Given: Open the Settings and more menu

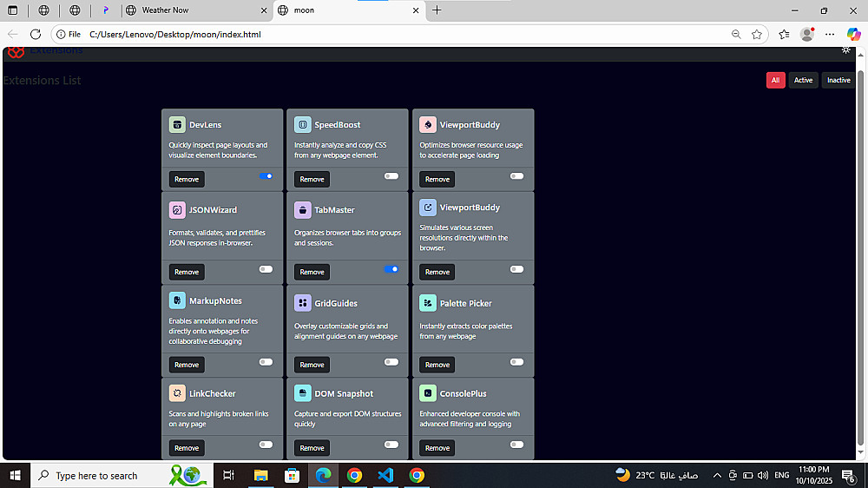Looking at the screenshot, I should pyautogui.click(x=830, y=35).
